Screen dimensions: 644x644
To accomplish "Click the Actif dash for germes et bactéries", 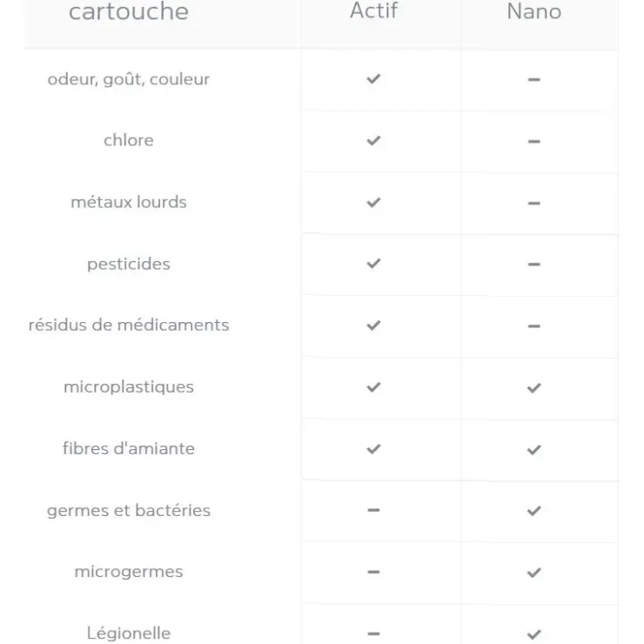I will [373, 510].
